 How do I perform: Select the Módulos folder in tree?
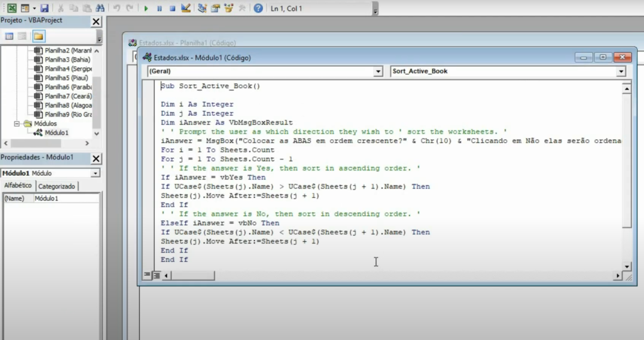[40, 123]
